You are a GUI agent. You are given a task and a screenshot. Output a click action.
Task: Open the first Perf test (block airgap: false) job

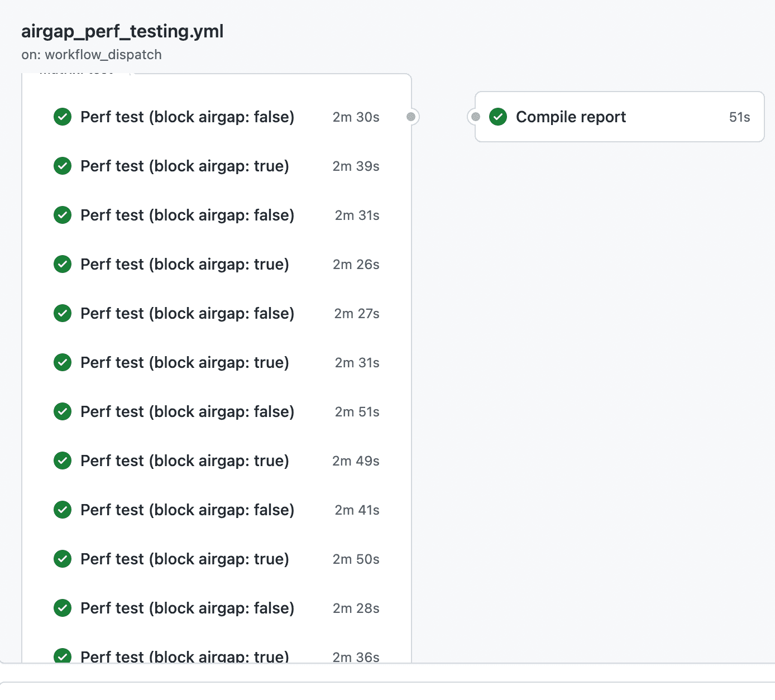coord(188,117)
